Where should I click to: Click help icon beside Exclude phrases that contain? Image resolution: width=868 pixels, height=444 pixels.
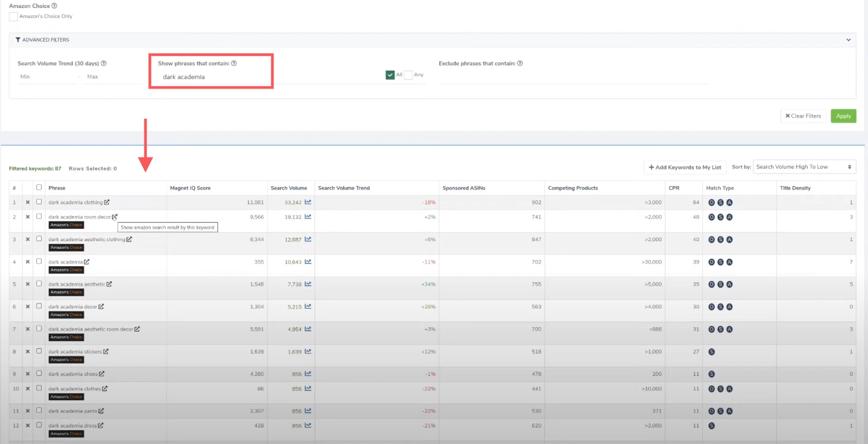pos(520,63)
